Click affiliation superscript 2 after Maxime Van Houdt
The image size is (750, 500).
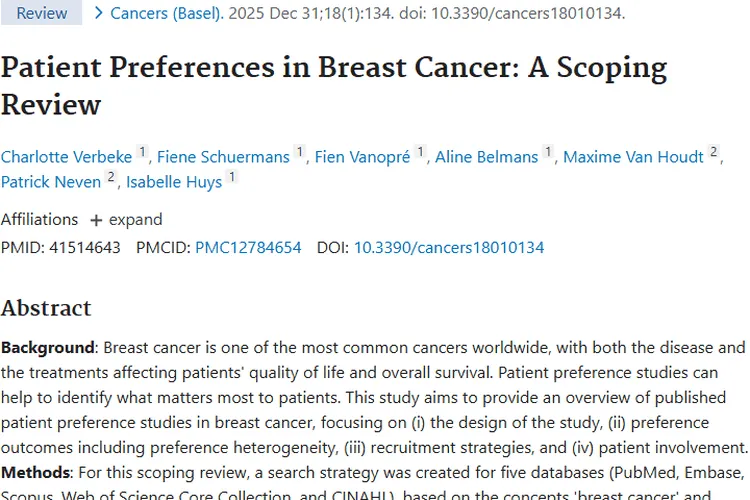point(714,152)
